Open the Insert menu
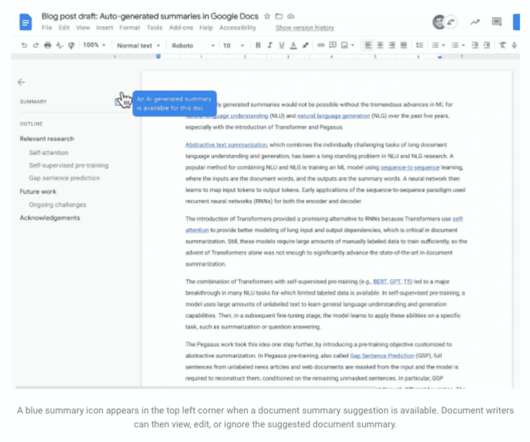This screenshot has width=530, height=442. [104, 28]
